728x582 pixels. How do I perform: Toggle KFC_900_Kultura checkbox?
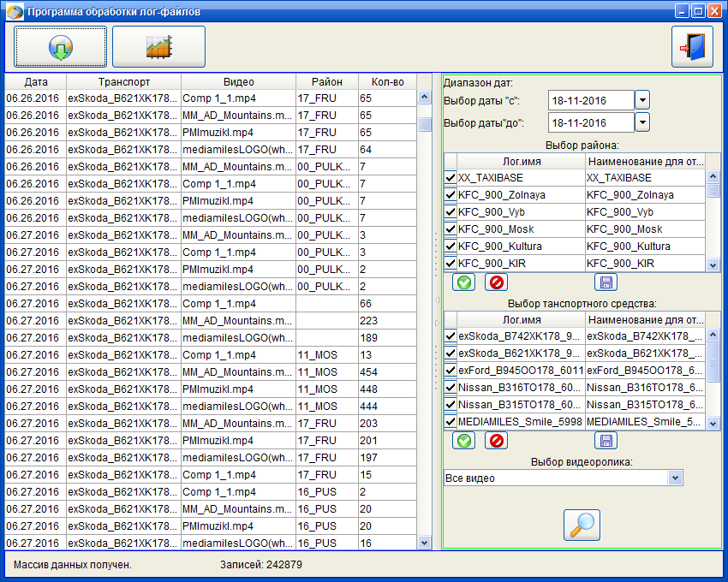(450, 246)
